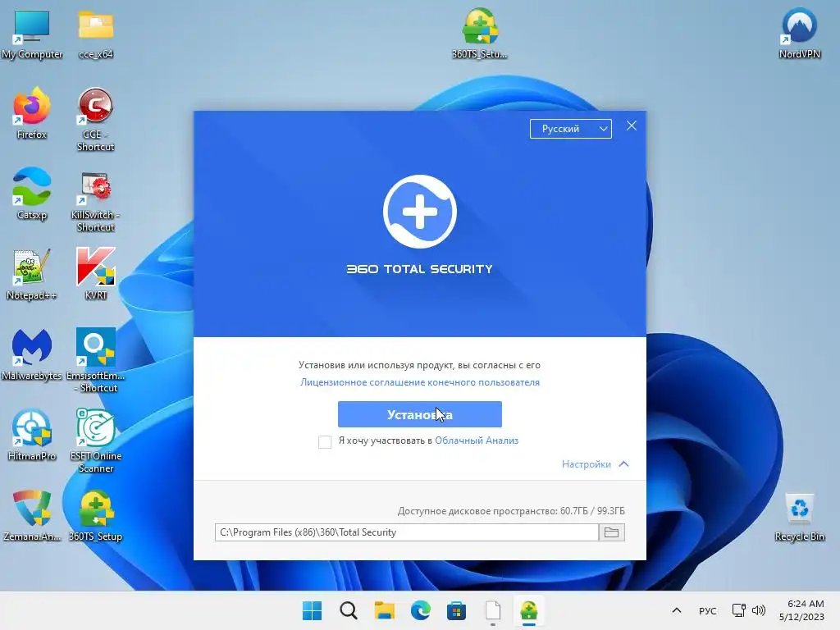Open the Windows Start menu
The height and width of the screenshot is (630, 840).
click(313, 610)
